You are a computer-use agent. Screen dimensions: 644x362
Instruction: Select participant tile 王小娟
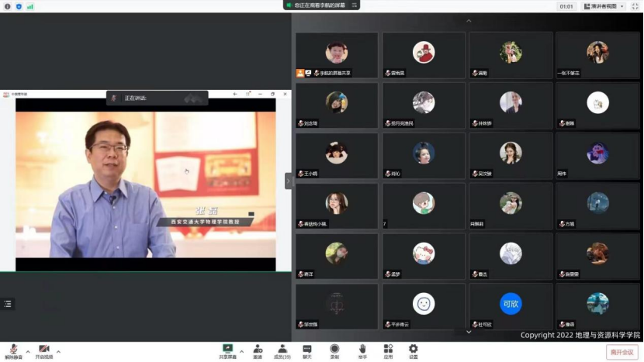(x=337, y=156)
